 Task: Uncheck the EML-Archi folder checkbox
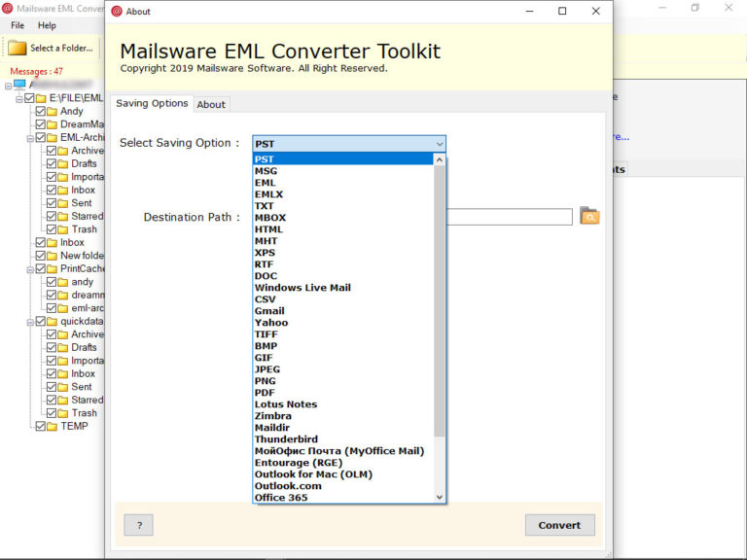(41, 138)
